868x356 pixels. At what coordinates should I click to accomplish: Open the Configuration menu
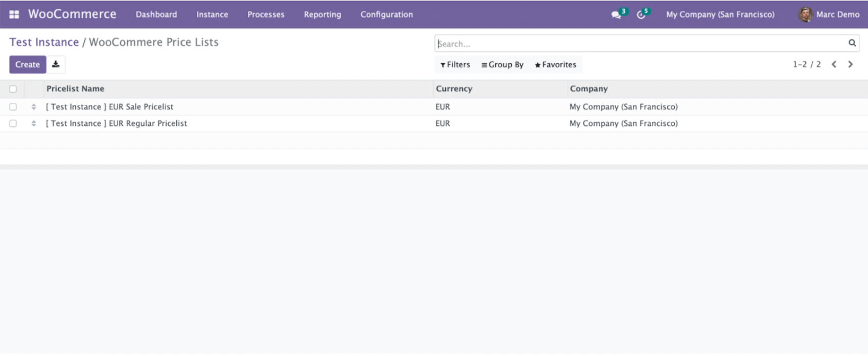386,14
